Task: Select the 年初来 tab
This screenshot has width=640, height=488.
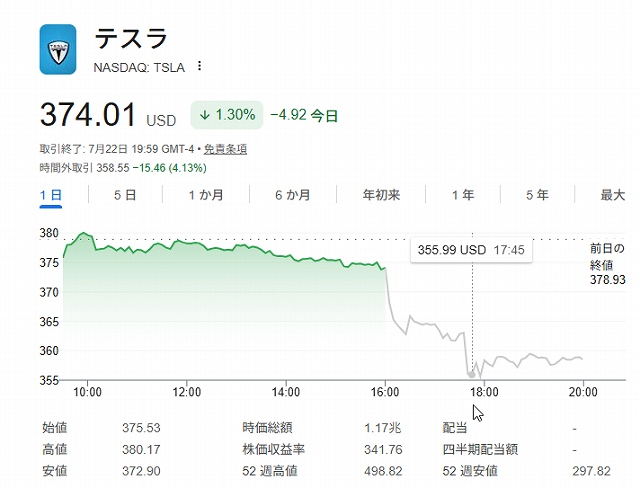Action: [381, 195]
